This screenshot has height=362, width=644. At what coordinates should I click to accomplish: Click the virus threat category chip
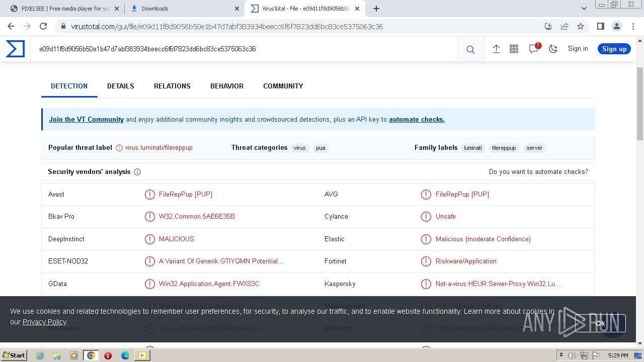(x=300, y=148)
